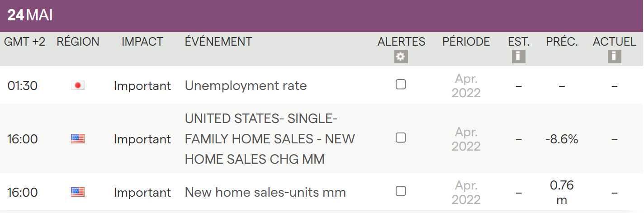Image resolution: width=644 pixels, height=213 pixels.
Task: Tick alert checkbox for Single-Family Home Sales
Action: point(401,138)
